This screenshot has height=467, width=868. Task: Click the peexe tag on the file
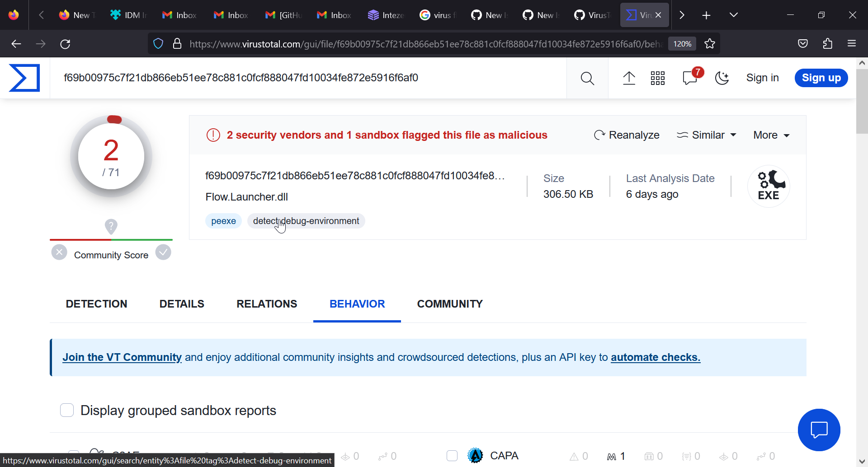tap(223, 221)
